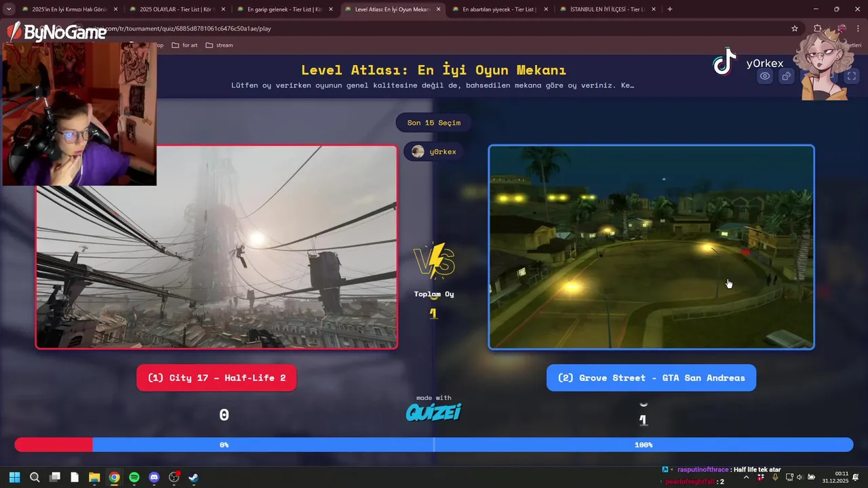Click the y0rkex user badge

pos(434,152)
